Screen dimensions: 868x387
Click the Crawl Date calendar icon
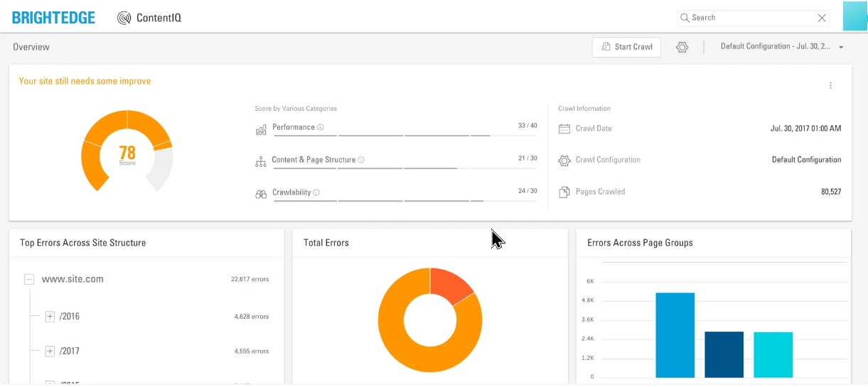pos(564,129)
